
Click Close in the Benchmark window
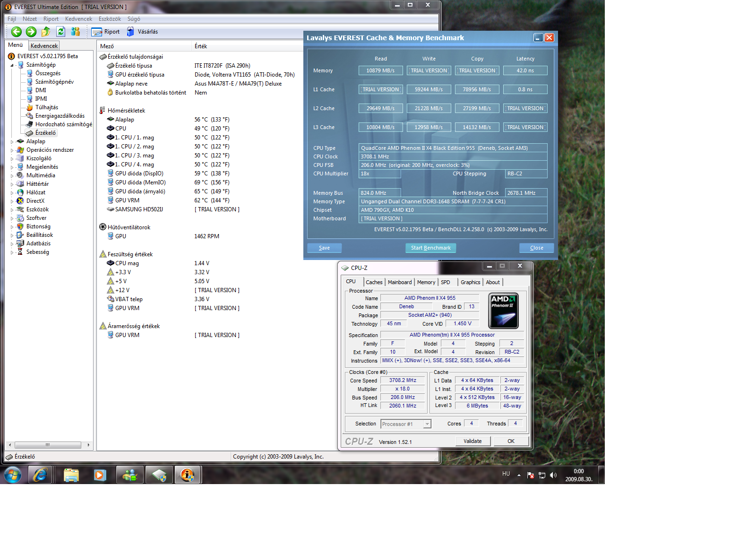coord(536,248)
